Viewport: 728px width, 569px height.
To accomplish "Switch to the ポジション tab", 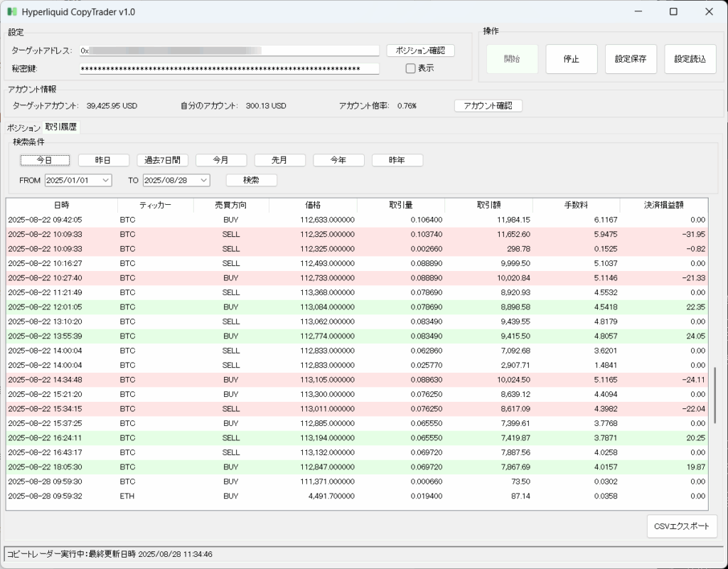I will click(23, 128).
